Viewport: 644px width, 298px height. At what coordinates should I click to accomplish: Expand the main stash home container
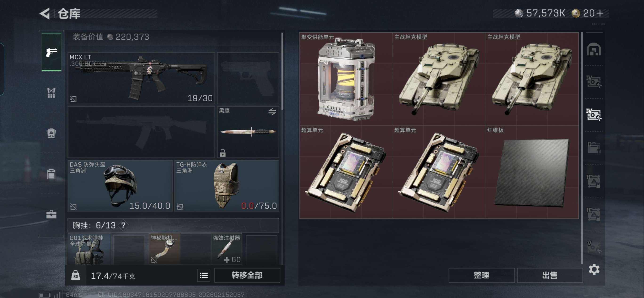(x=594, y=49)
